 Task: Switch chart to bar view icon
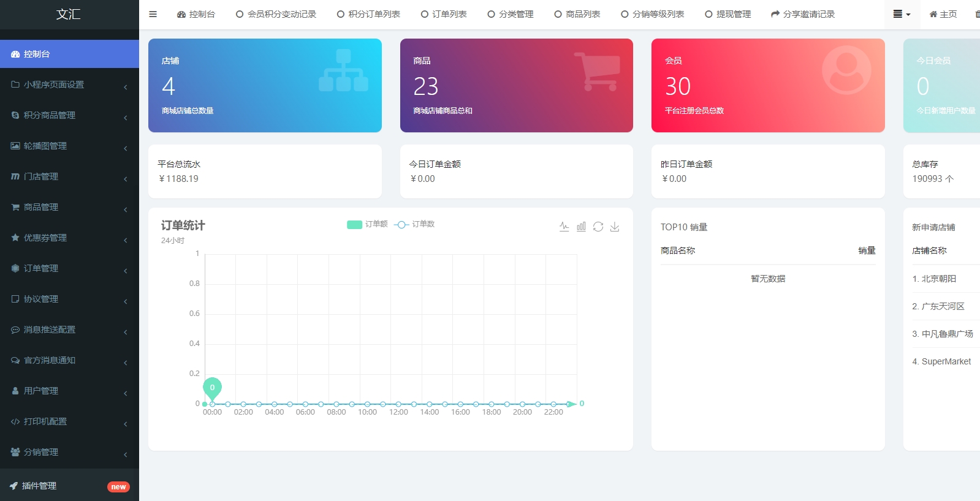tap(581, 227)
